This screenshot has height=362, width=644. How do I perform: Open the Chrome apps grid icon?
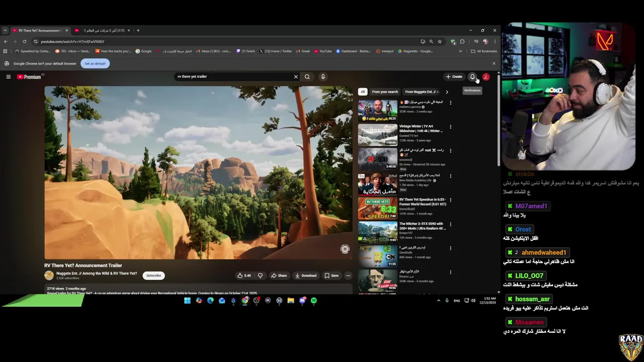6,51
